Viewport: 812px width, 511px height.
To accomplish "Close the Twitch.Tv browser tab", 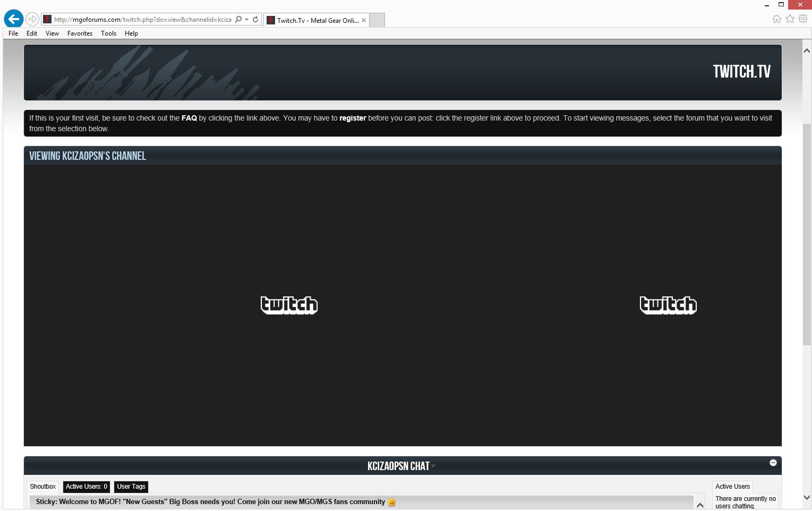I will tap(364, 20).
